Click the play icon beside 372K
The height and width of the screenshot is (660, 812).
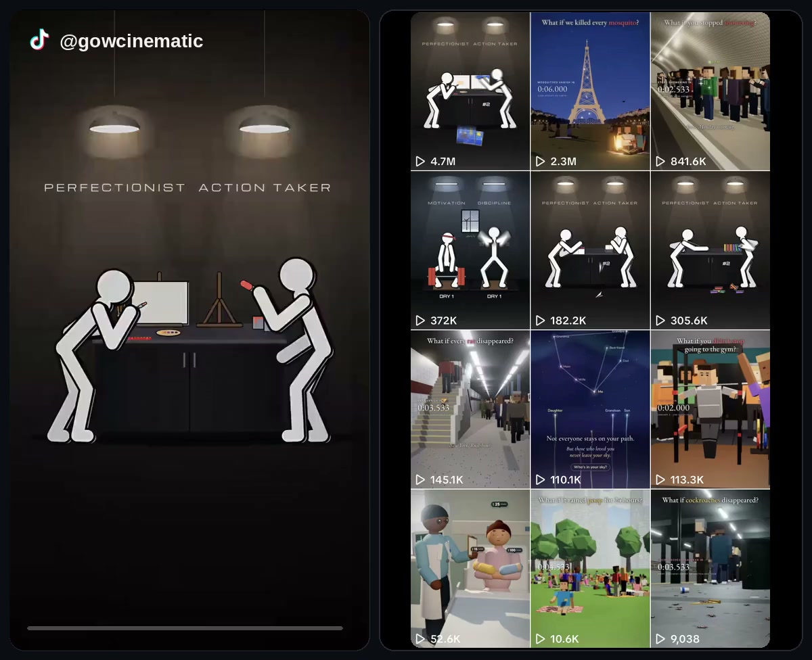click(420, 321)
